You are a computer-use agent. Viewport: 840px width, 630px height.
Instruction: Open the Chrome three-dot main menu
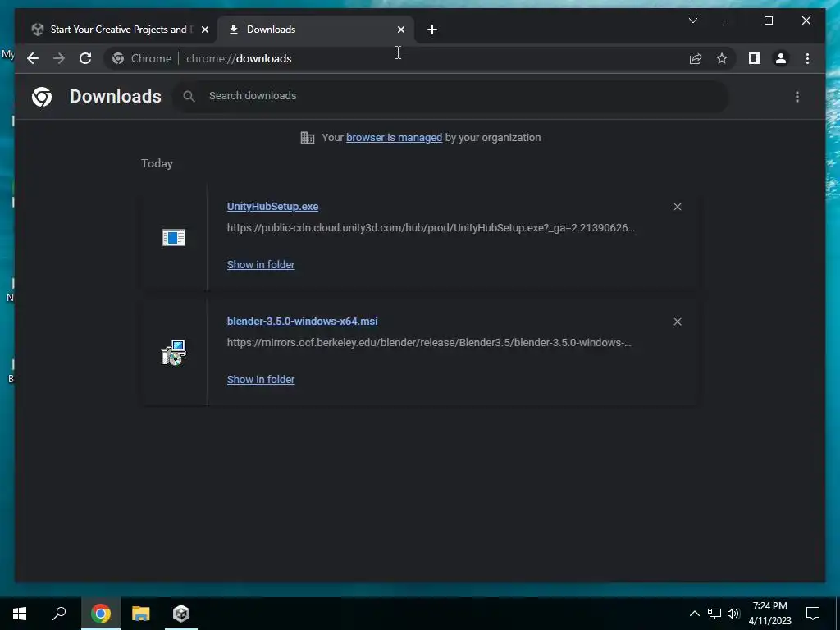[x=807, y=58]
